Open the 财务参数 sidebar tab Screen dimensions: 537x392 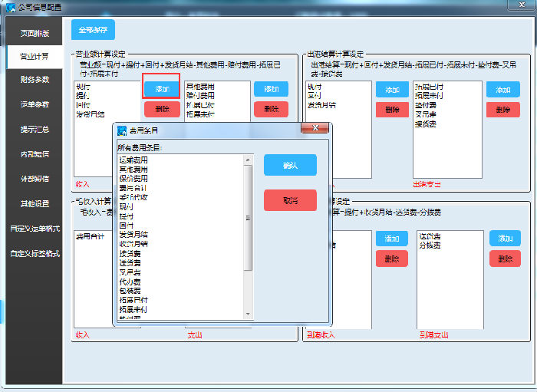35,80
